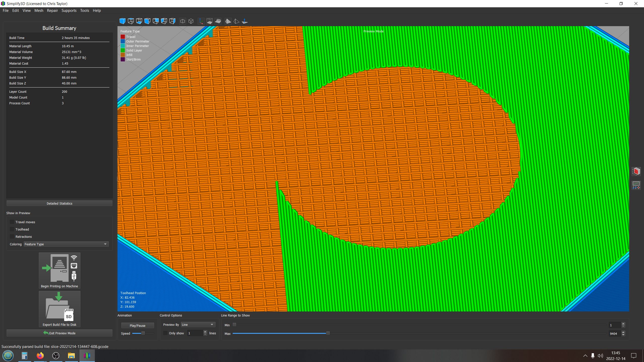Click the Min line range slider handle

[x=234, y=325]
